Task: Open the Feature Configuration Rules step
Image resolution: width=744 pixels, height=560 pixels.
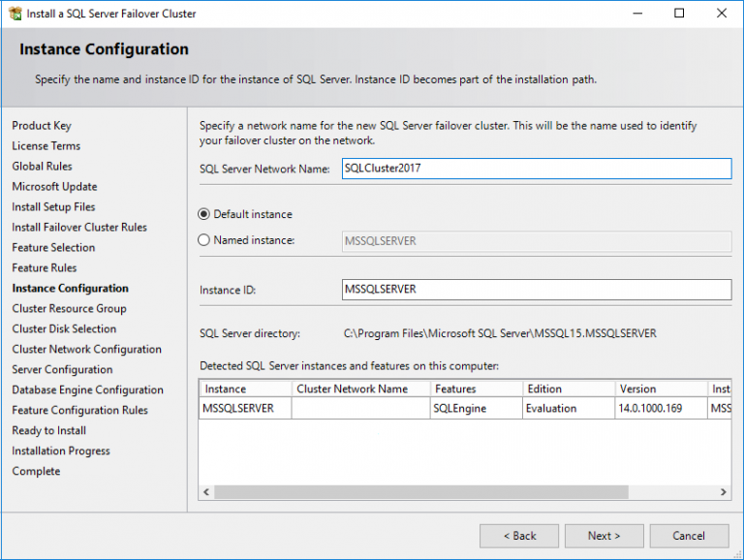Action: (79, 410)
